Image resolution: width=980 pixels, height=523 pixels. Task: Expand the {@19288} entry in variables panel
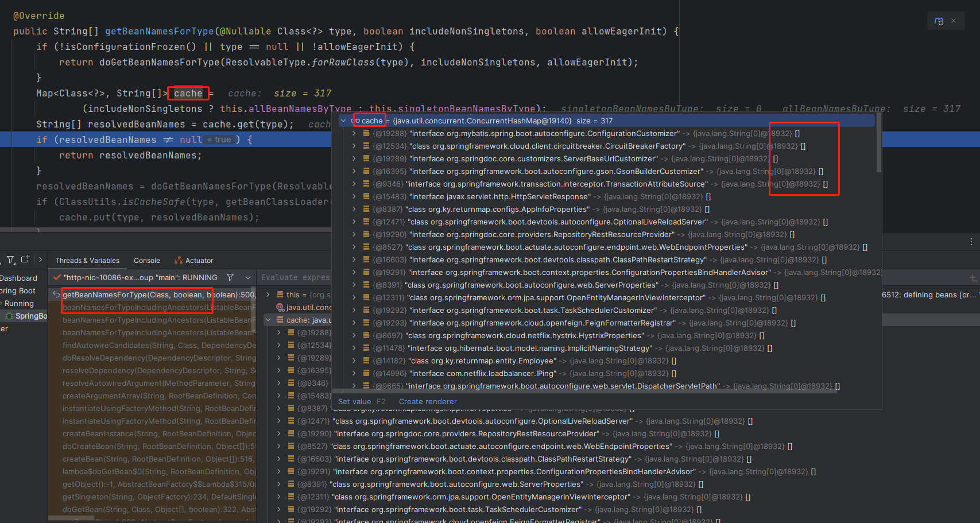[279, 332]
